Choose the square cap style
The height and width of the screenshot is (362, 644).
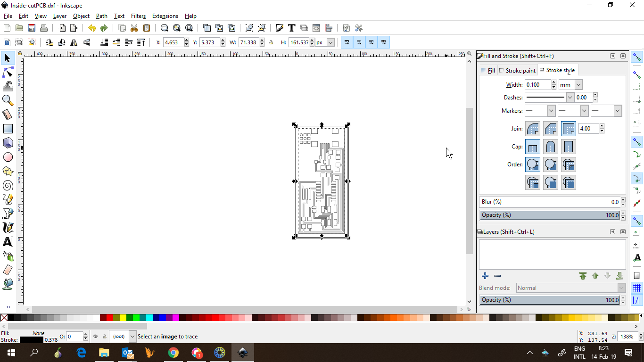pos(569,147)
